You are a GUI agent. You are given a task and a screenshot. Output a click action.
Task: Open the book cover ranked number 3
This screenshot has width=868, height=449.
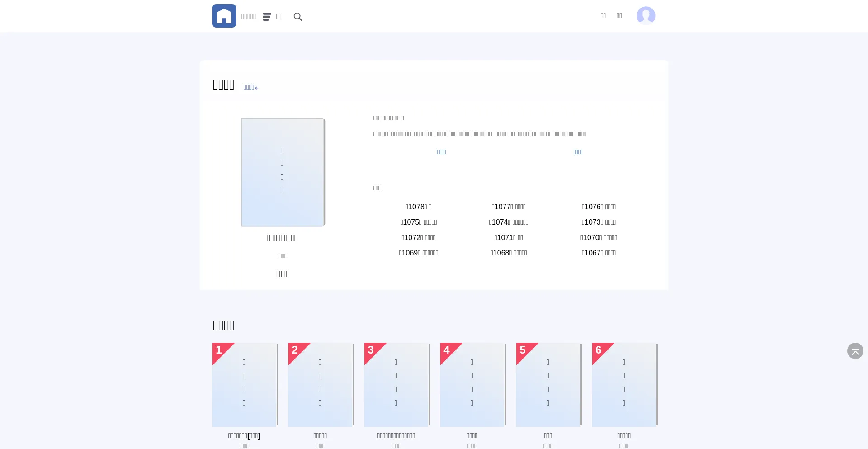coord(396,385)
